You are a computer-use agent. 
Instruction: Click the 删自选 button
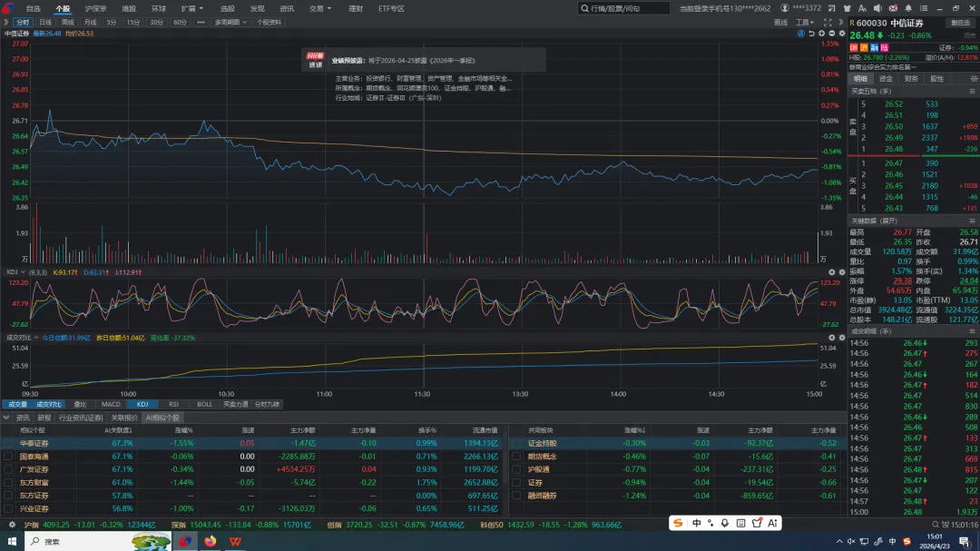(959, 23)
